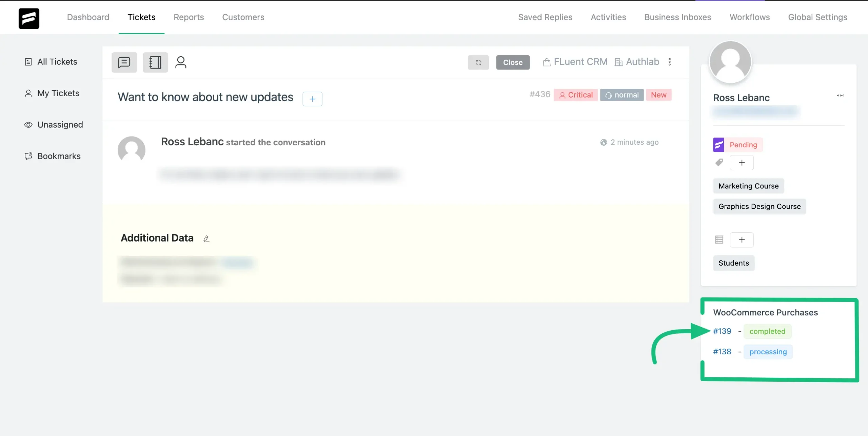
Task: Select the Graphics Design Course tag
Action: click(759, 206)
